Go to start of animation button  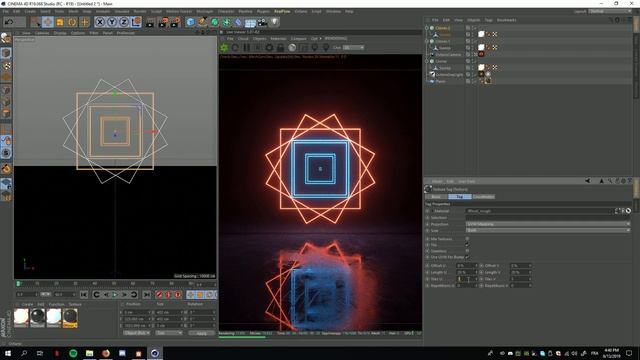[x=84, y=294]
